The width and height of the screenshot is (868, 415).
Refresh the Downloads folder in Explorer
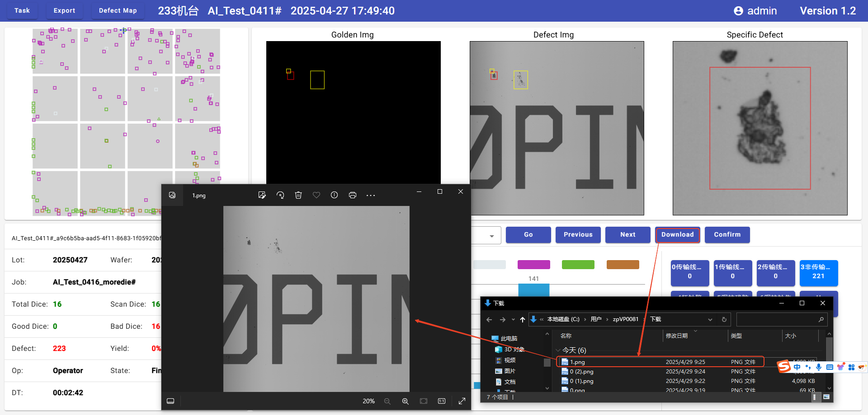tap(724, 319)
